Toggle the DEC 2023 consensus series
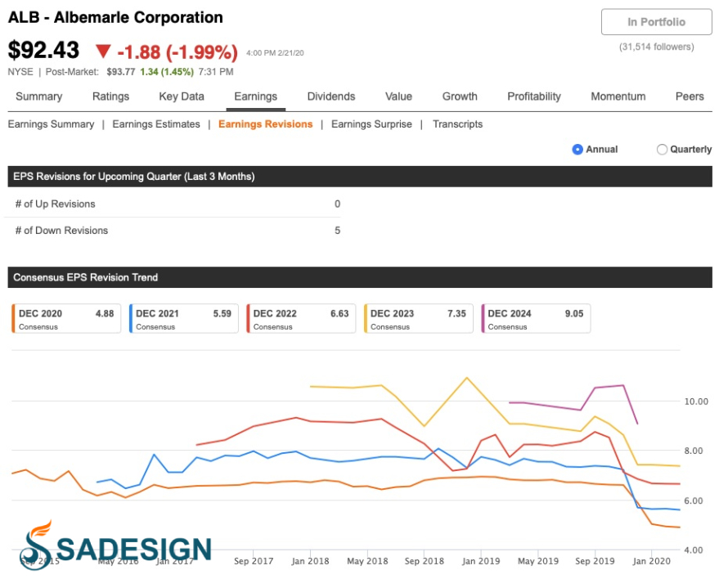 418,318
